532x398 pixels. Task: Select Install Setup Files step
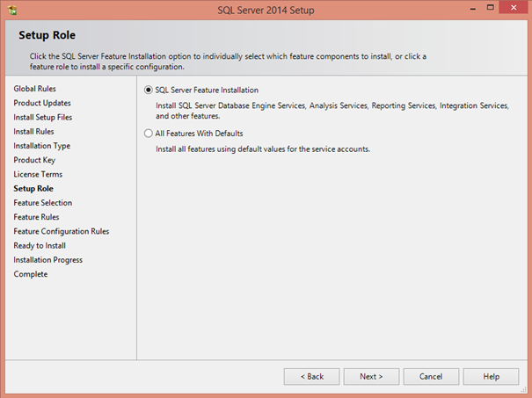click(43, 117)
